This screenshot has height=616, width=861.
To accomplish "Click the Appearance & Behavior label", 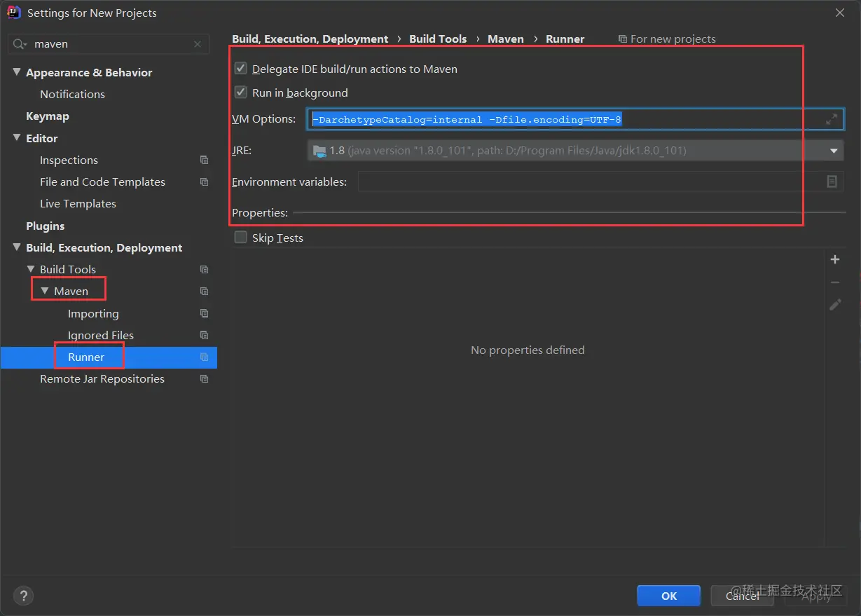I will point(89,73).
